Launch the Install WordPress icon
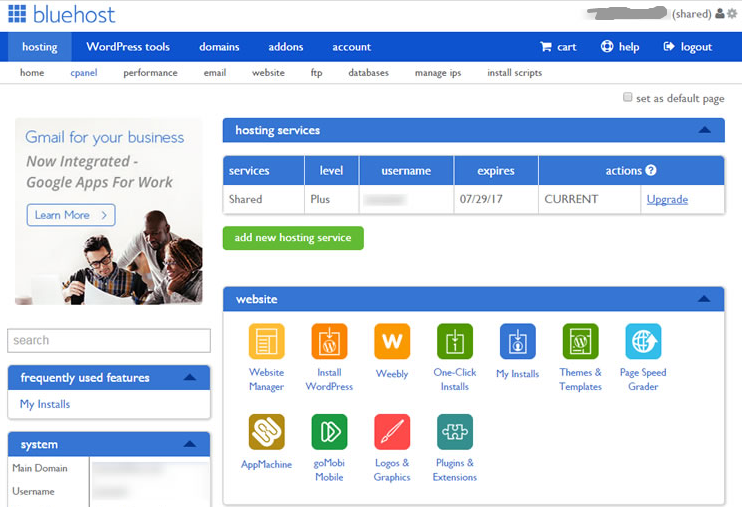 pos(329,341)
